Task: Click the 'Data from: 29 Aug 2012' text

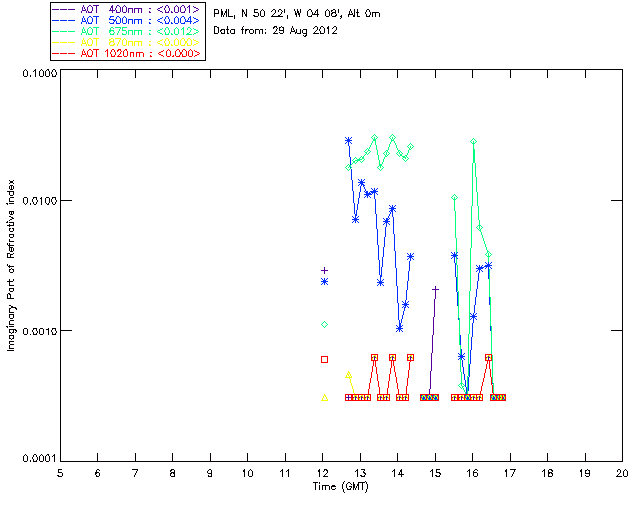Action: pyautogui.click(x=275, y=31)
